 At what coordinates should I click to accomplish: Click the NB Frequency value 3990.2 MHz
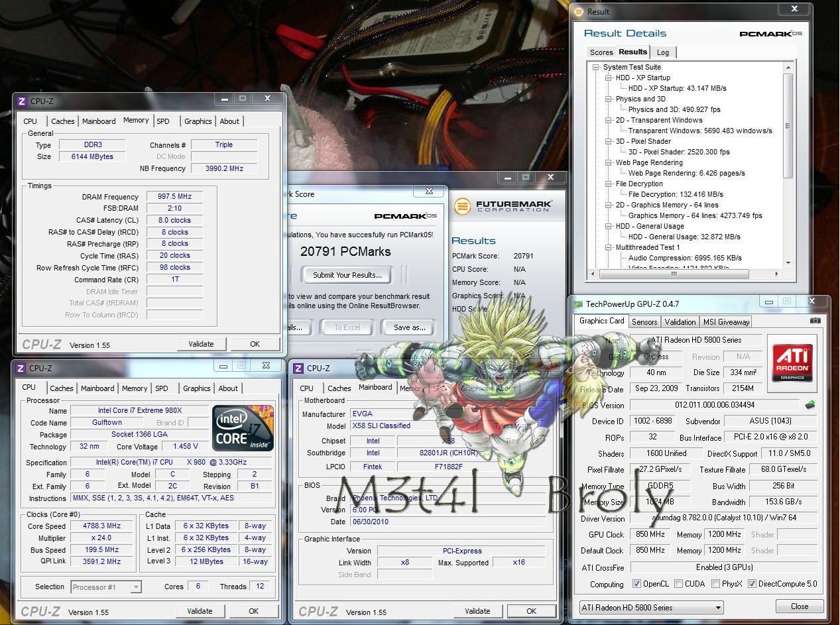point(224,168)
